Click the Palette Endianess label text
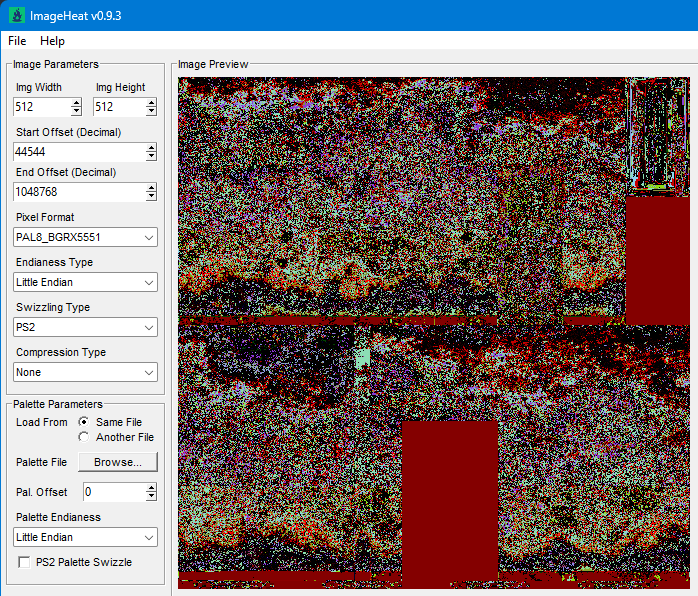This screenshot has width=698, height=596. point(58,517)
